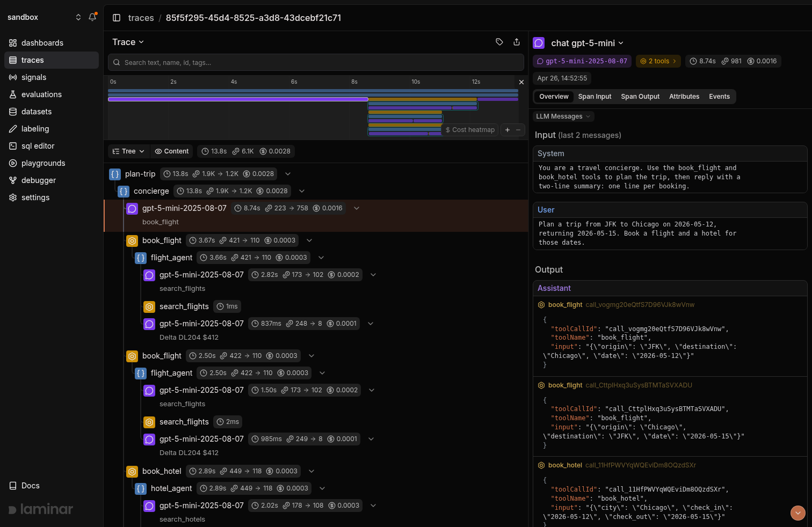
Task: Switch to the Span Output tab
Action: tap(640, 97)
